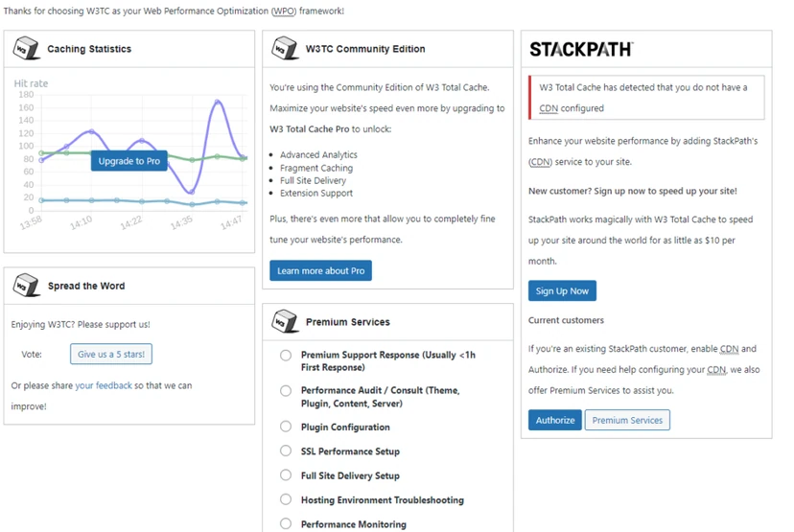Viewport: 794px width, 532px height.
Task: Click the Upgrade to Pro button
Action: pos(129,161)
